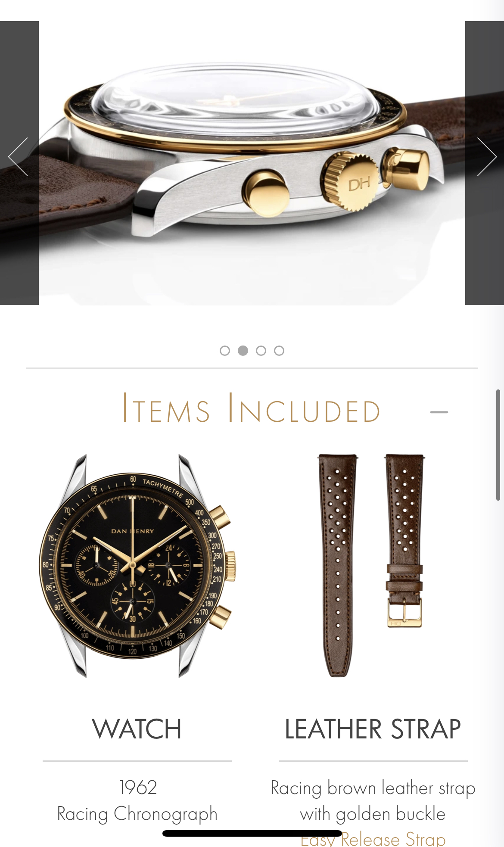Open the black chronograph watch image
Screen dimensions: 504x847
point(137,566)
